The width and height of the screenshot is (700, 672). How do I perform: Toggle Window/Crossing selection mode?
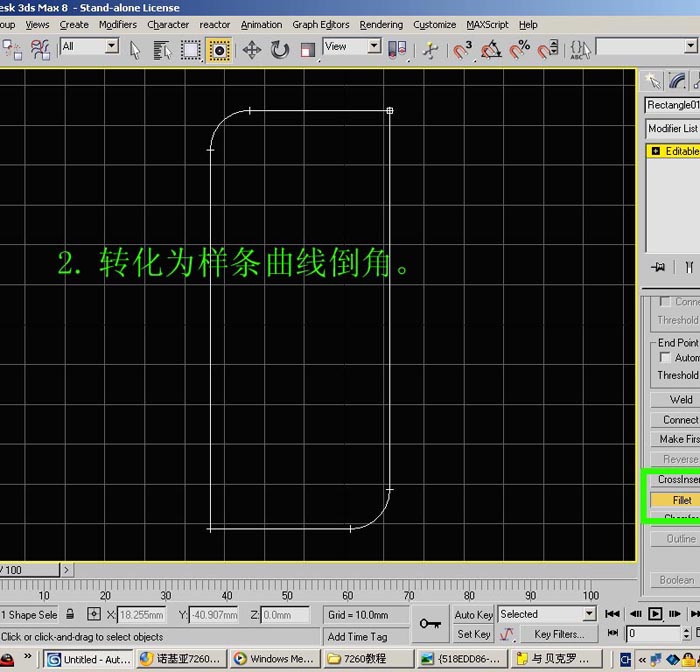(219, 50)
